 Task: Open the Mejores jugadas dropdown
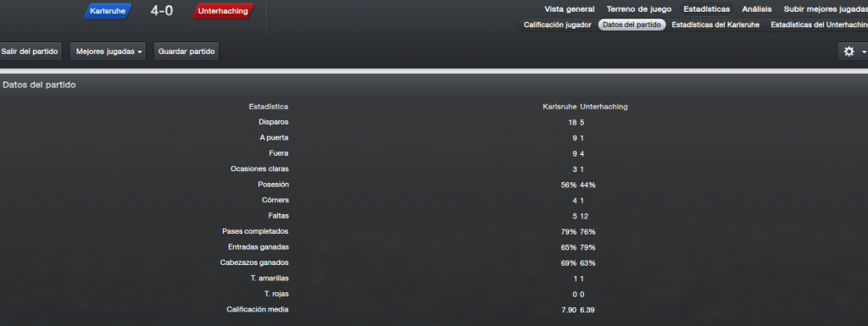pos(108,52)
